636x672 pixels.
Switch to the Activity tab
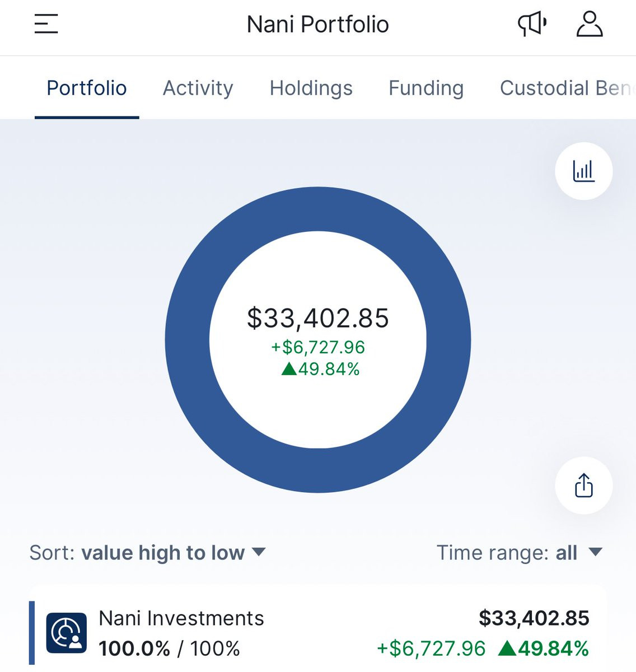(198, 88)
